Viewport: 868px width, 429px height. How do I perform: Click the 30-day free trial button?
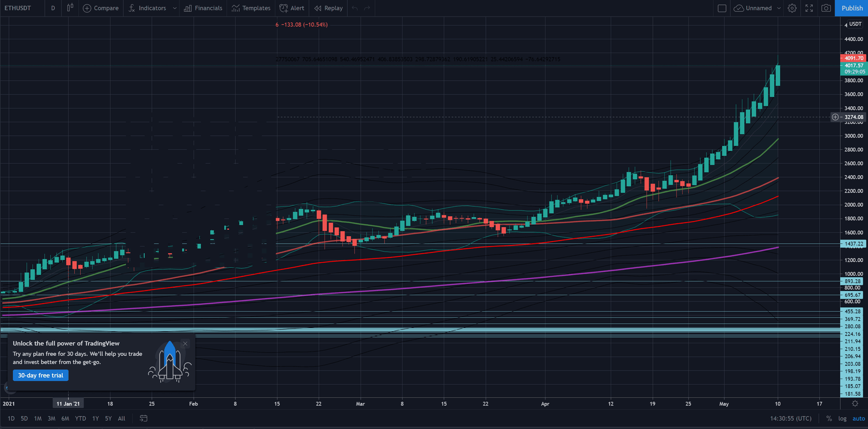pos(41,375)
